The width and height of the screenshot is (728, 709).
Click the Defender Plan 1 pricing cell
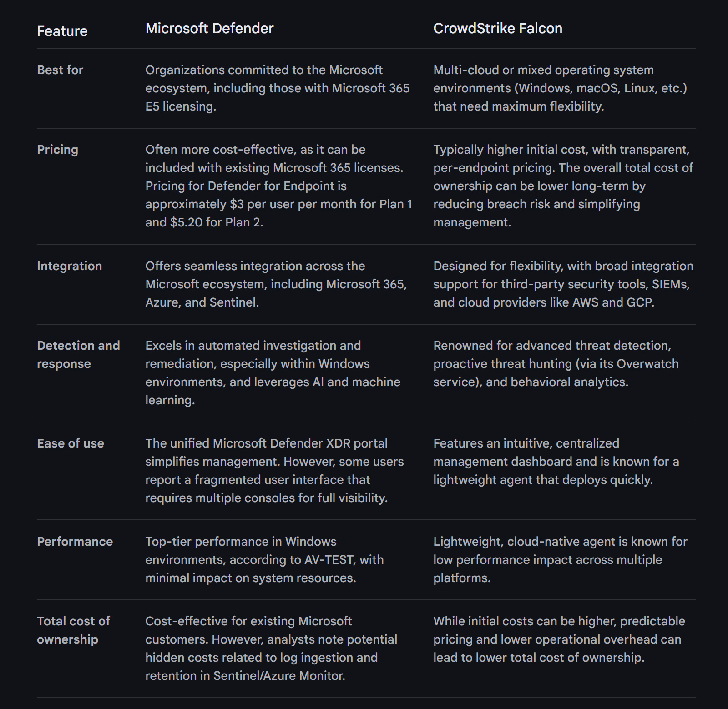(x=278, y=186)
